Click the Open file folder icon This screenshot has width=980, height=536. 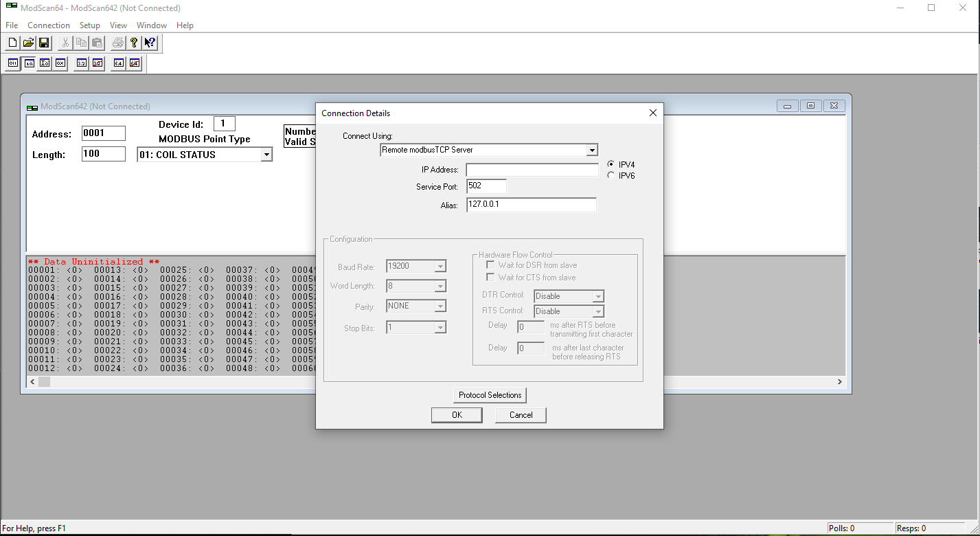coord(28,43)
